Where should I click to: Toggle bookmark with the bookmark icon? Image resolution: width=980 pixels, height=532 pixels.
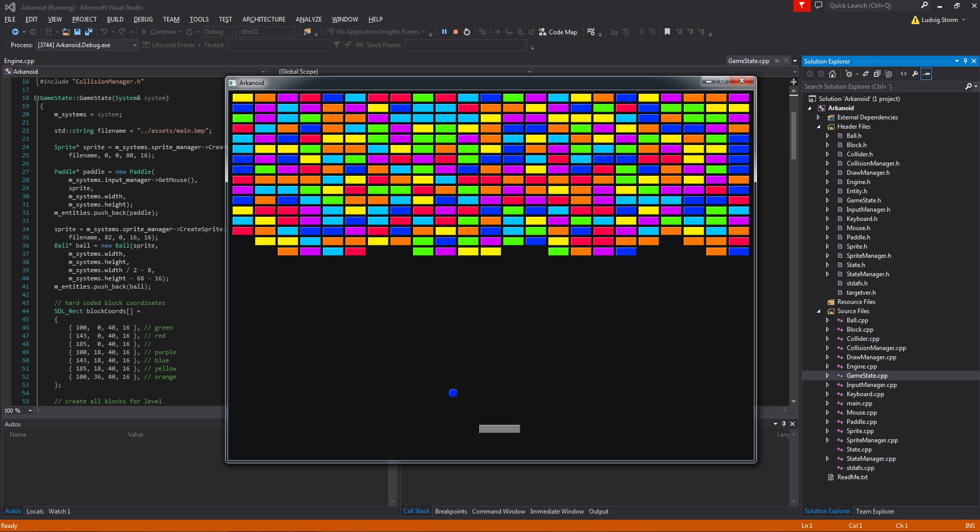point(667,32)
